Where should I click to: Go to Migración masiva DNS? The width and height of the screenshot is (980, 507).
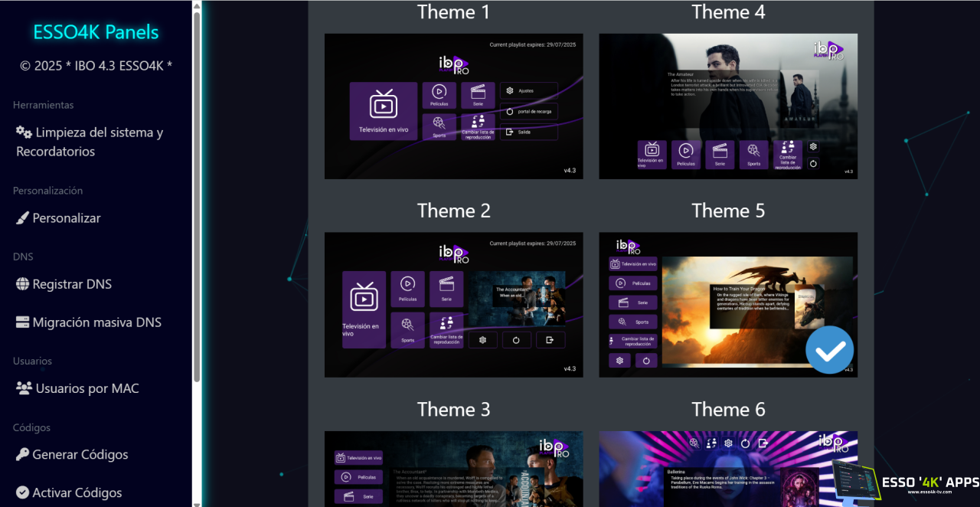(96, 322)
